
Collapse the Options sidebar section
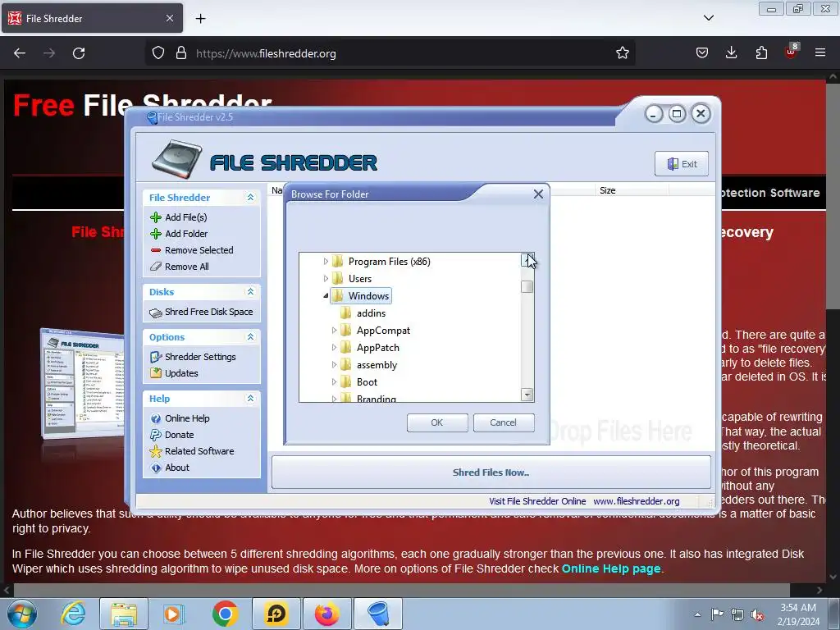coord(250,337)
